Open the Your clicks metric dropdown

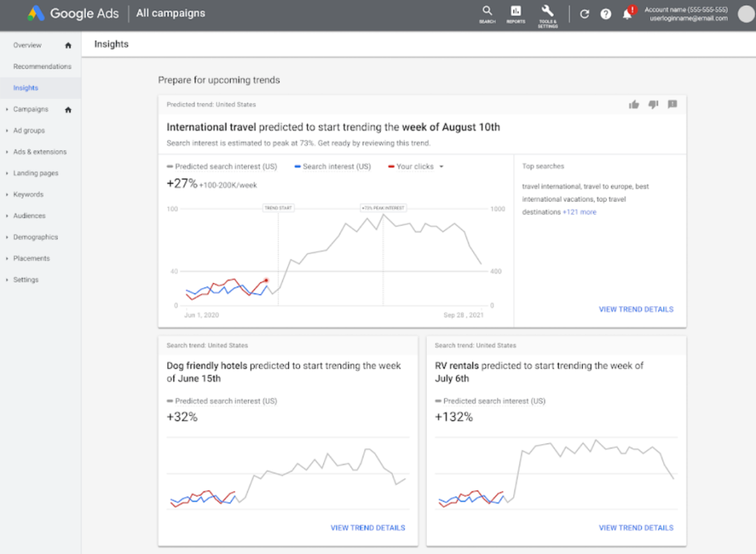pos(441,167)
